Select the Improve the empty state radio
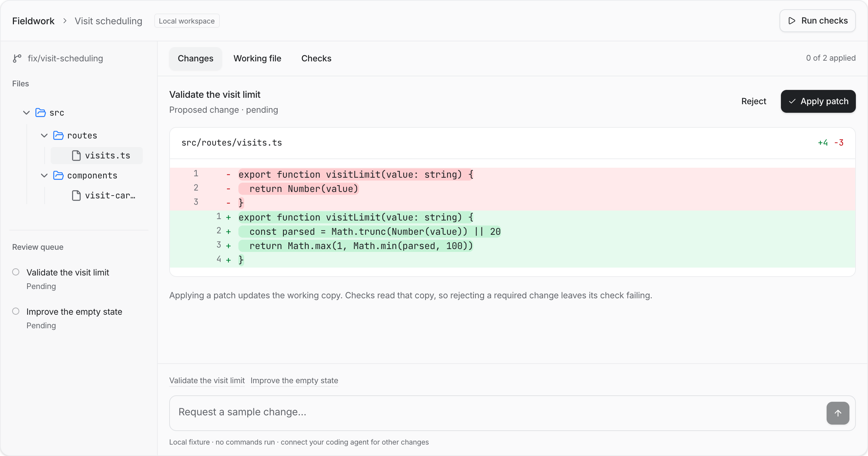 tap(16, 311)
